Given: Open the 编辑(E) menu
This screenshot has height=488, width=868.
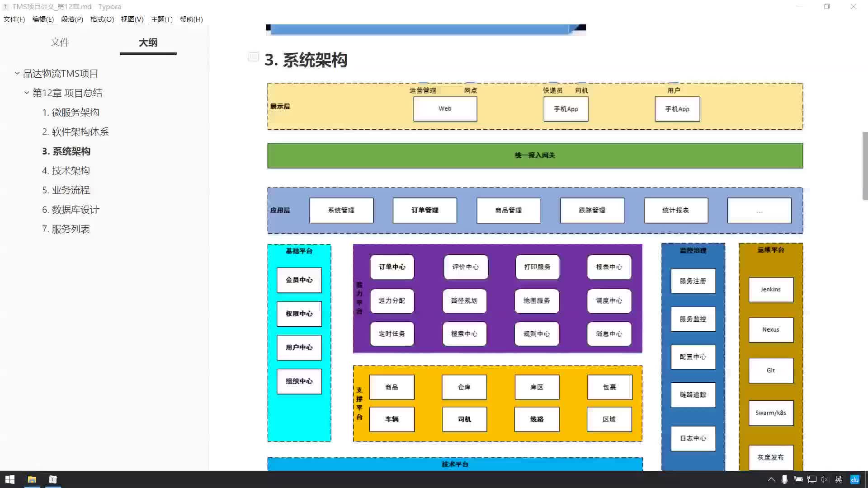Looking at the screenshot, I should click(x=43, y=19).
